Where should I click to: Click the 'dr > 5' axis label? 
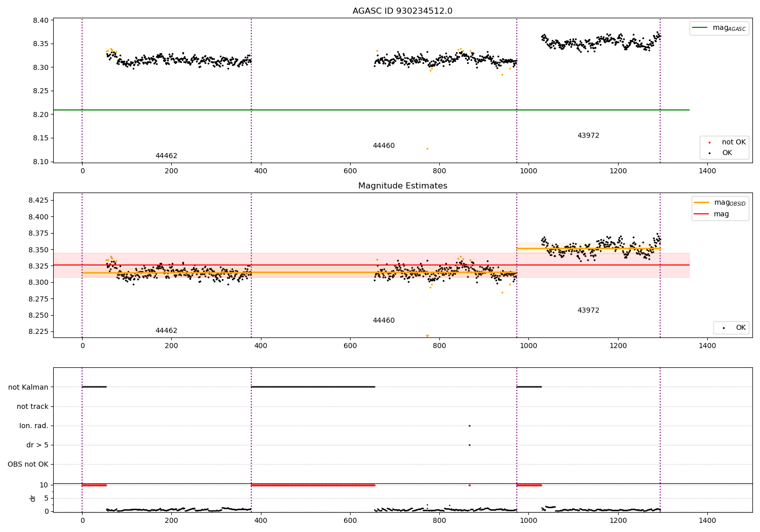click(x=37, y=445)
